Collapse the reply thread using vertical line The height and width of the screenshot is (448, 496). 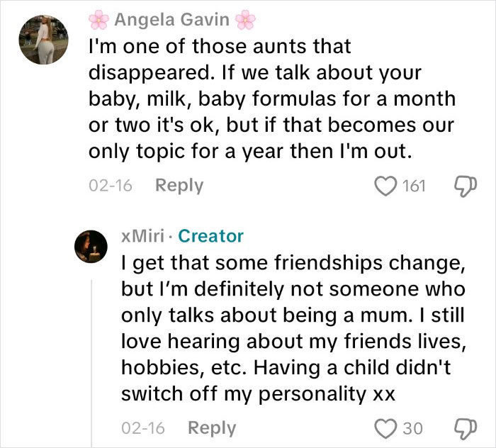pos(91,354)
